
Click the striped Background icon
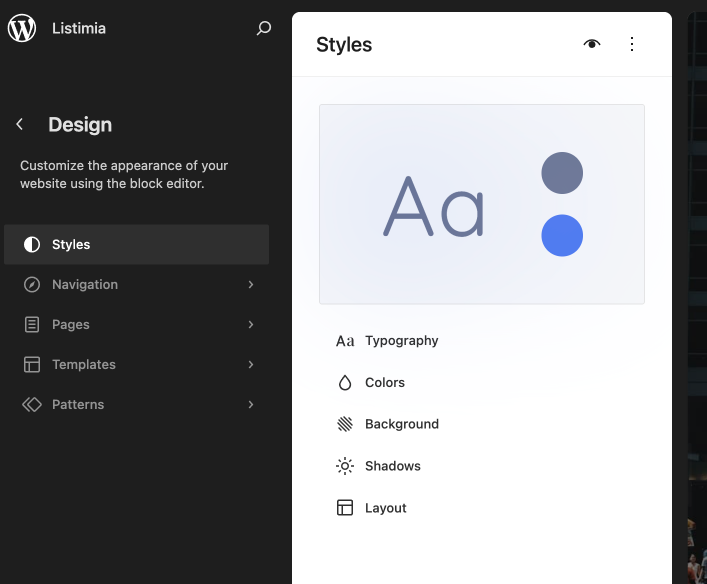pos(345,424)
